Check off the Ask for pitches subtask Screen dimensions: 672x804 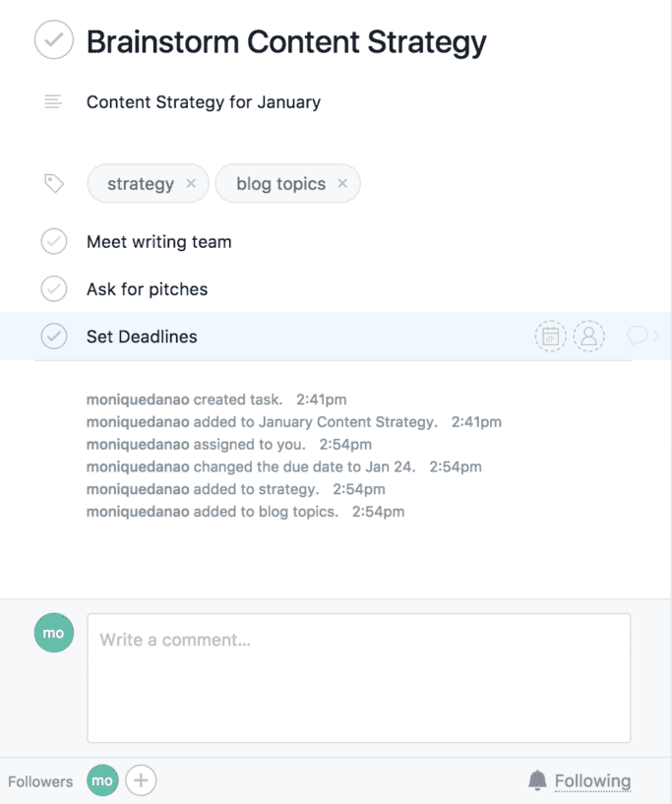coord(54,288)
